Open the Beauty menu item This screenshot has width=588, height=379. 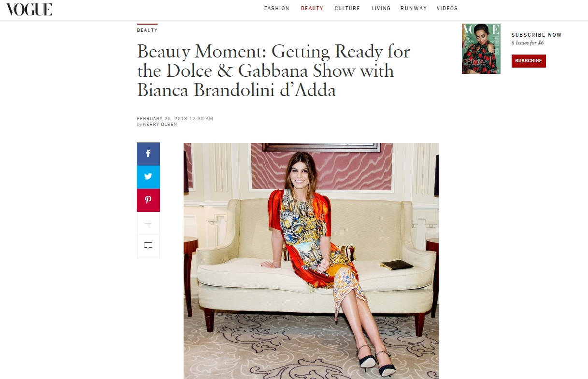tap(312, 9)
